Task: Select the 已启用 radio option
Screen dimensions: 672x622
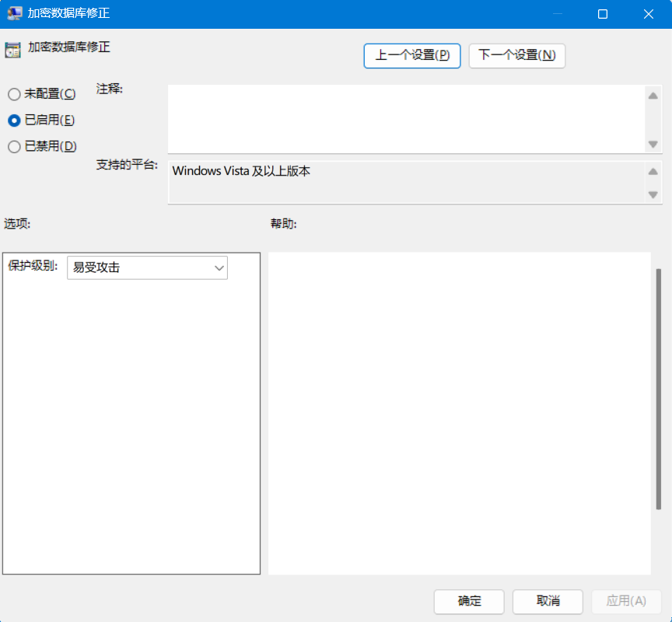Action: point(13,120)
